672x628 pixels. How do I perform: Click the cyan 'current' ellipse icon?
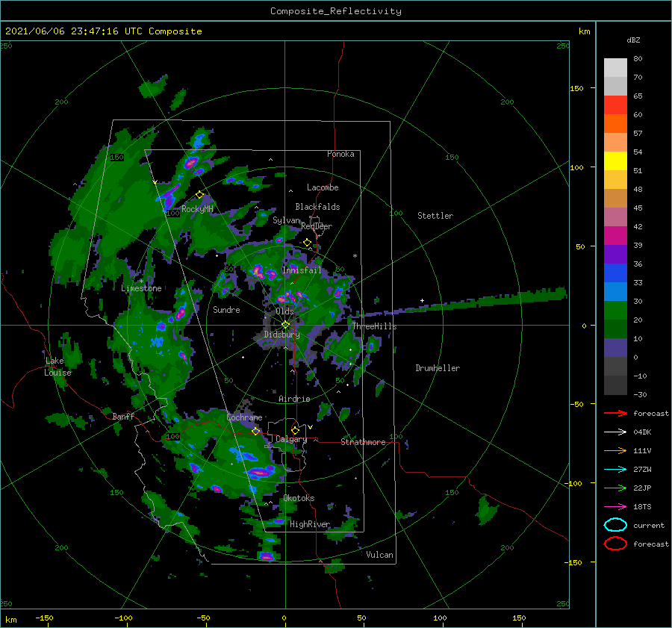click(615, 525)
